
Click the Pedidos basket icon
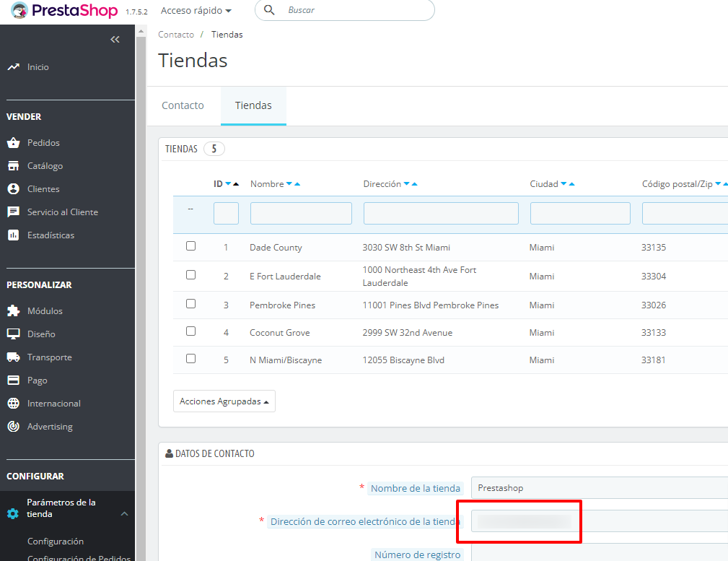[14, 143]
